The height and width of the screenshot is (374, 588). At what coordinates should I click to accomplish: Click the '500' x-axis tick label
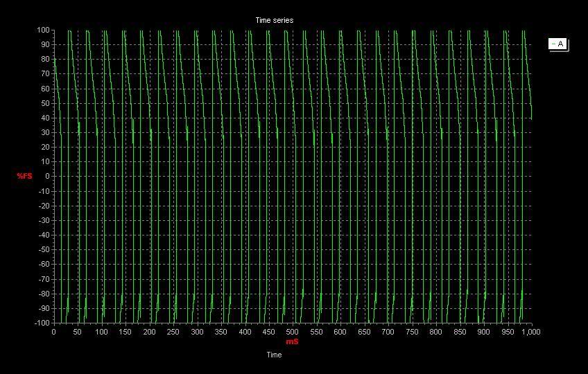tap(292, 332)
